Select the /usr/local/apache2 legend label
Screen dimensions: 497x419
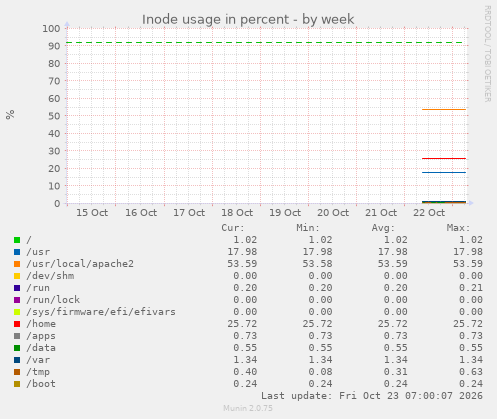[80, 264]
